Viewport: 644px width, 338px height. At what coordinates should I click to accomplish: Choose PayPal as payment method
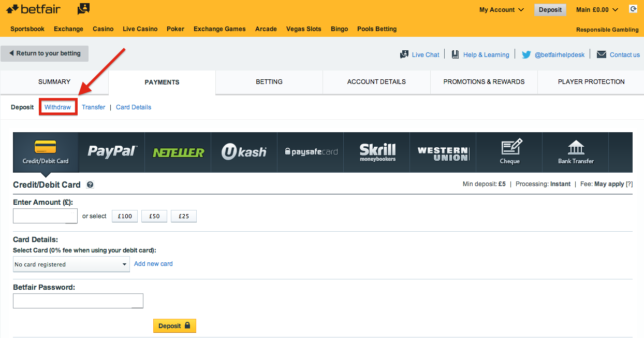112,152
